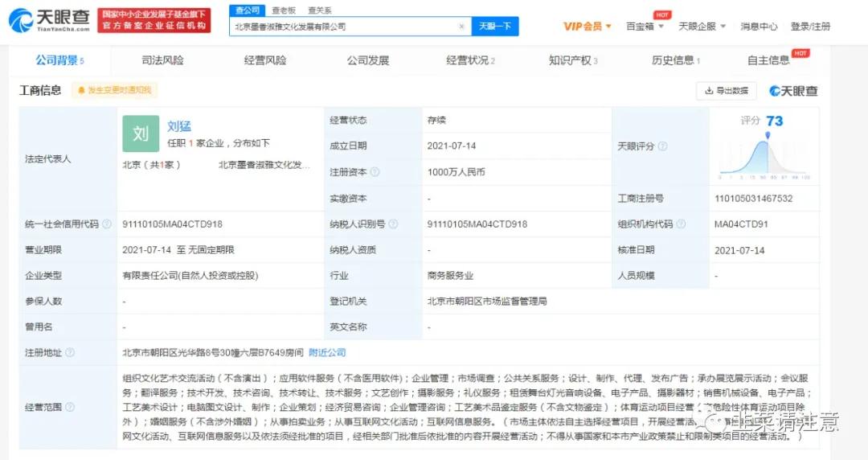Click the 导出数据 button
The image size is (868, 460).
coord(727,90)
